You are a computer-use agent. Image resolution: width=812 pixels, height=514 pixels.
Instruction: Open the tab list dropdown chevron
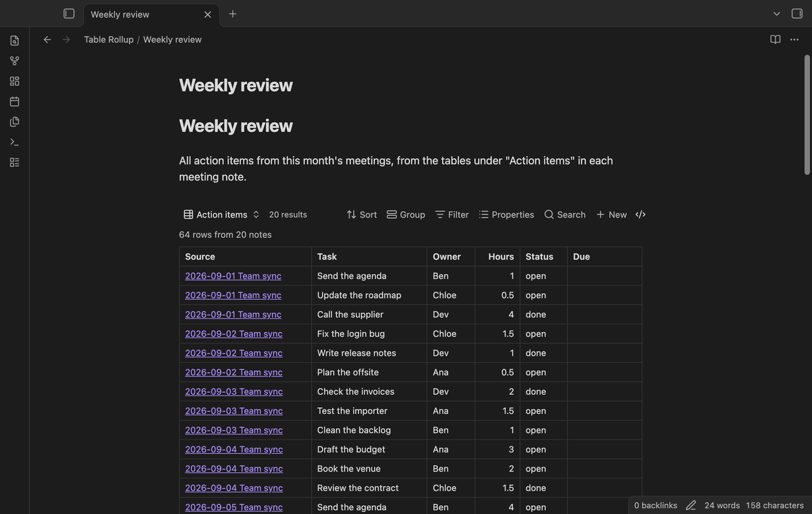777,14
